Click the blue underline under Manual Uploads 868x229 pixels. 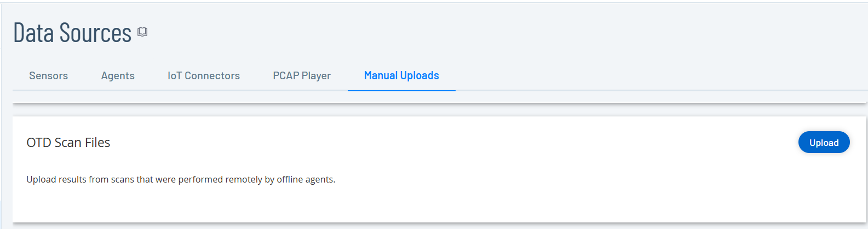click(x=401, y=91)
